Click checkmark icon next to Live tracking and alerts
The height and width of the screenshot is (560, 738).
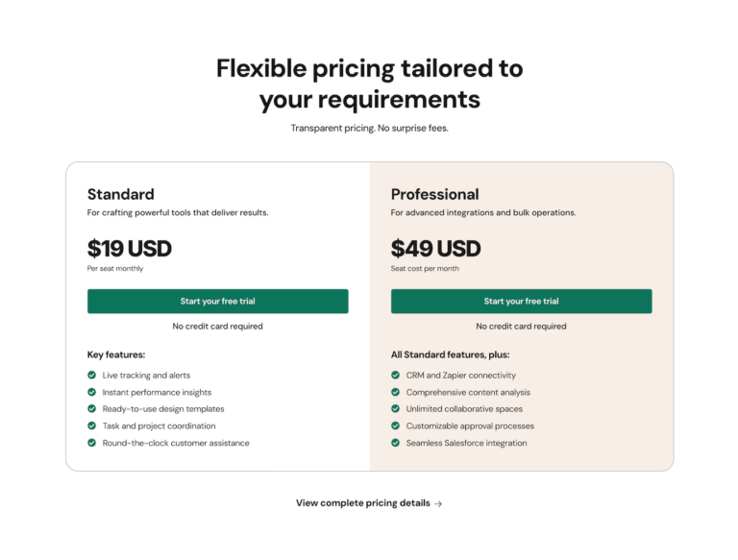(92, 375)
